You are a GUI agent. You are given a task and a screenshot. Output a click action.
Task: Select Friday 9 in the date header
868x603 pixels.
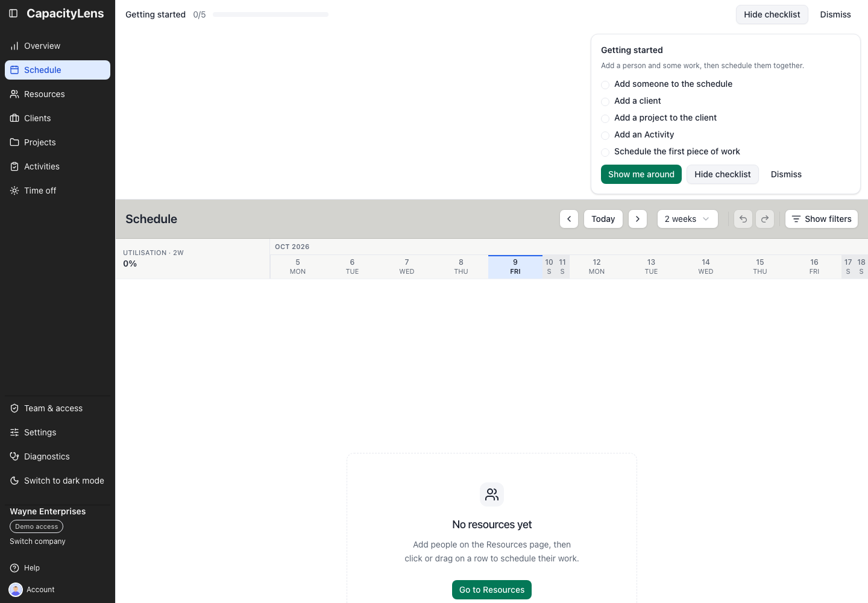click(x=515, y=267)
